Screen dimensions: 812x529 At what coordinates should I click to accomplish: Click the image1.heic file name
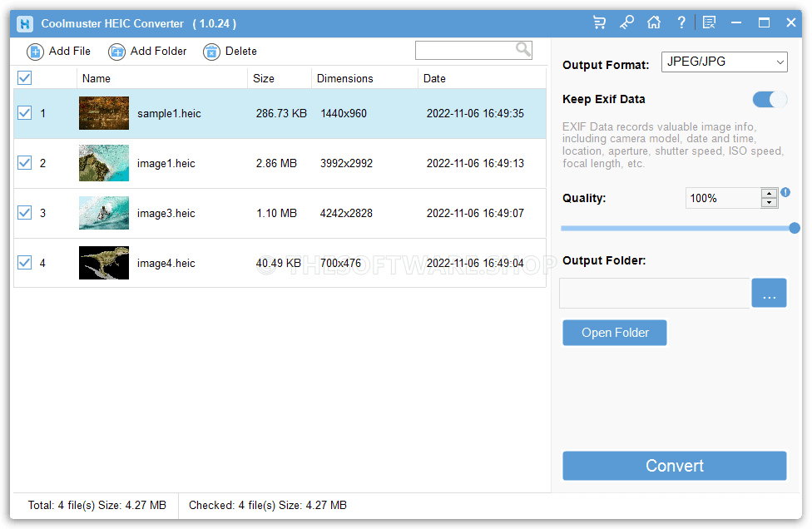(x=166, y=164)
